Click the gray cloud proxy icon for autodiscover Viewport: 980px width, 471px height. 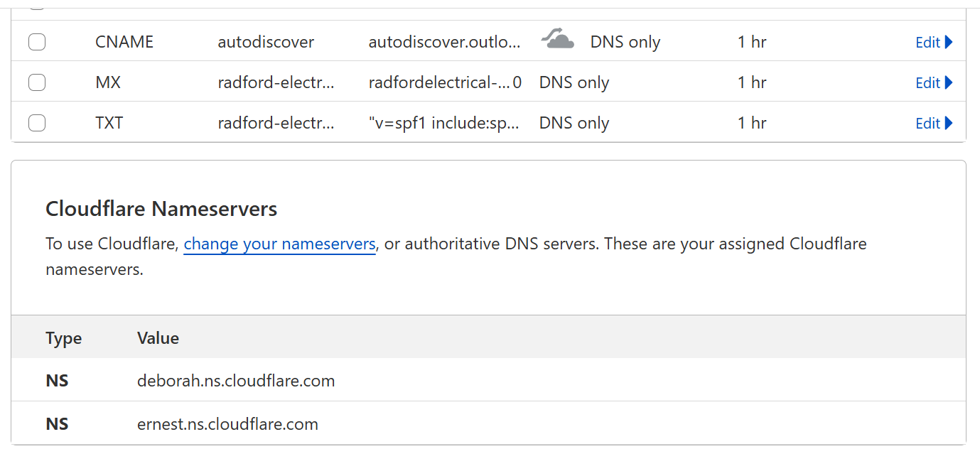[x=557, y=40]
